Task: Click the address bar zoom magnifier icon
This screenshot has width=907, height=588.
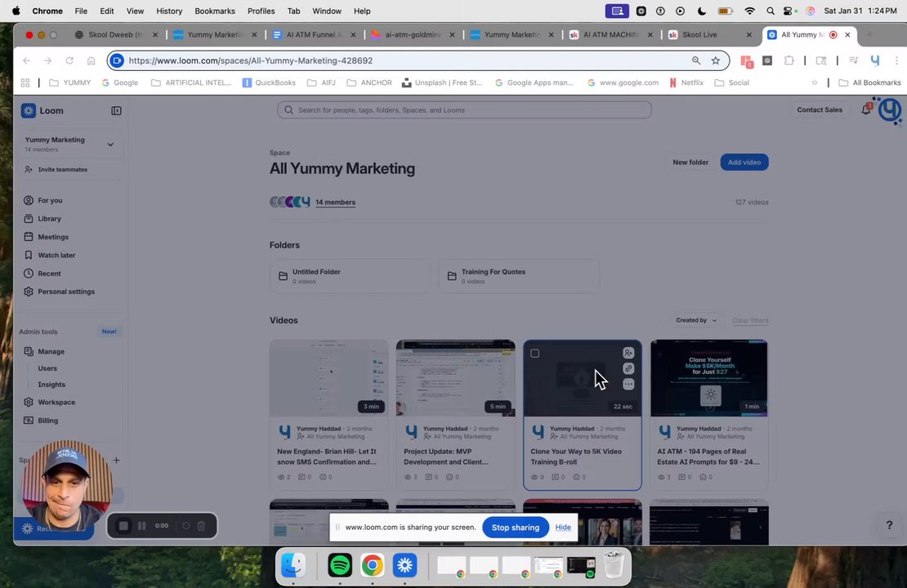Action: click(x=696, y=60)
